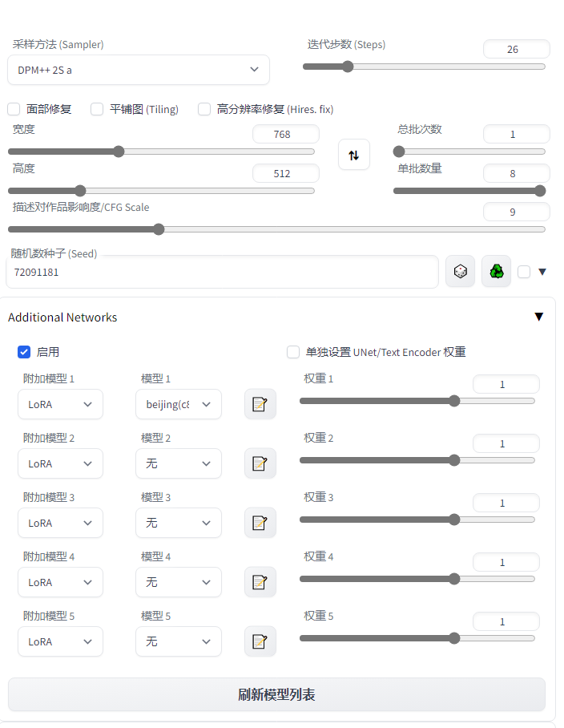Screen dimensions: 564x728
Task: Open 附加模型 2 type dropdown
Action: pos(60,463)
